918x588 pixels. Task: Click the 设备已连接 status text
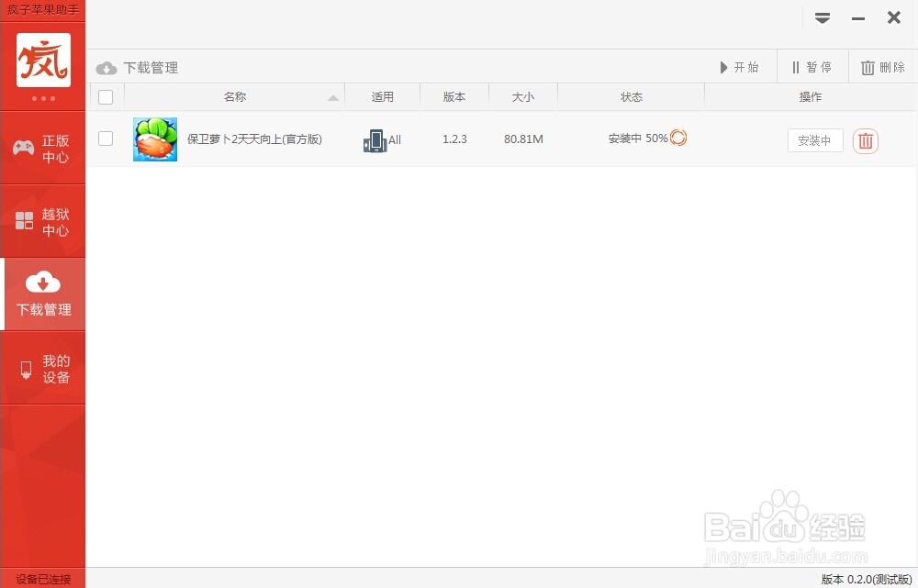[41, 579]
